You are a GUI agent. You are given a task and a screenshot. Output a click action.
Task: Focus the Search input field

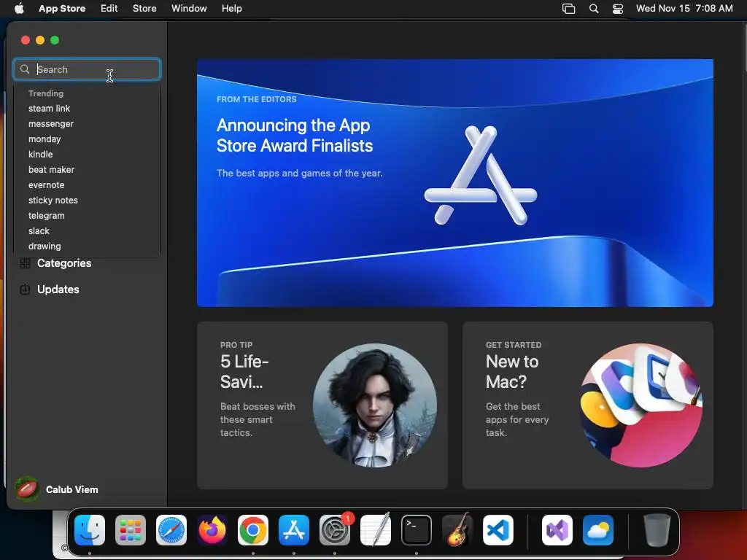pyautogui.click(x=87, y=69)
